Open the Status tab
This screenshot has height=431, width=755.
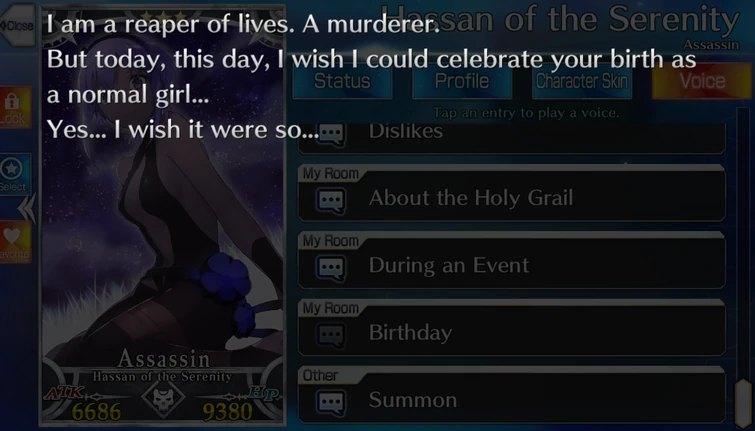click(342, 81)
